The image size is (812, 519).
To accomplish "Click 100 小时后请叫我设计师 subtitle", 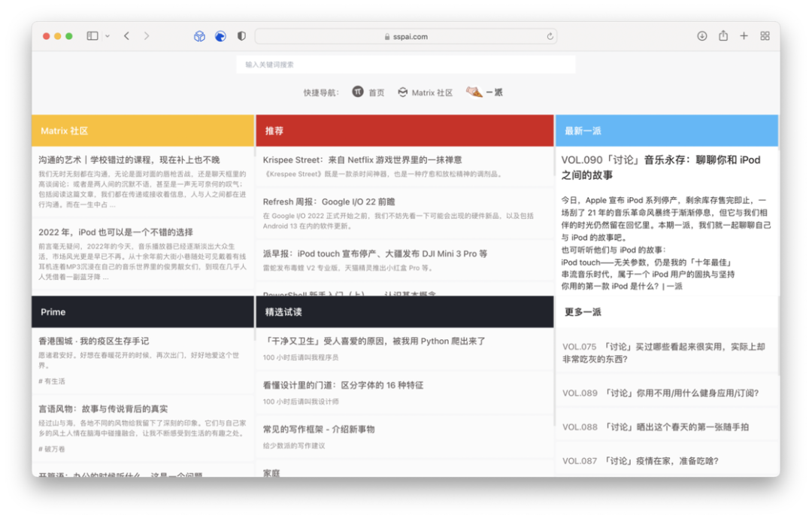I will 300,402.
